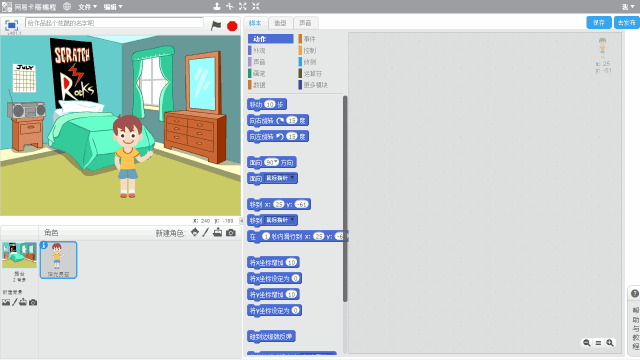This screenshot has height=360, width=640.
Task: Select the 动作 motion block category
Action: click(x=271, y=39)
